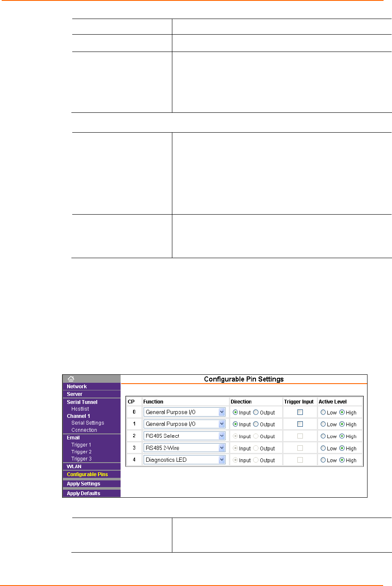
Task: Click Apply Defaults button
Action: click(x=83, y=493)
